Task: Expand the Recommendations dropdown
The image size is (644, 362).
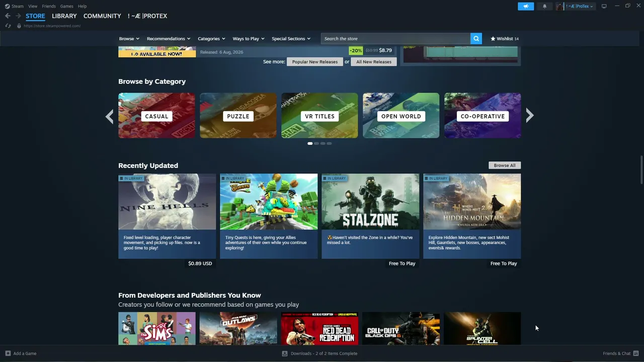Action: pos(169,39)
